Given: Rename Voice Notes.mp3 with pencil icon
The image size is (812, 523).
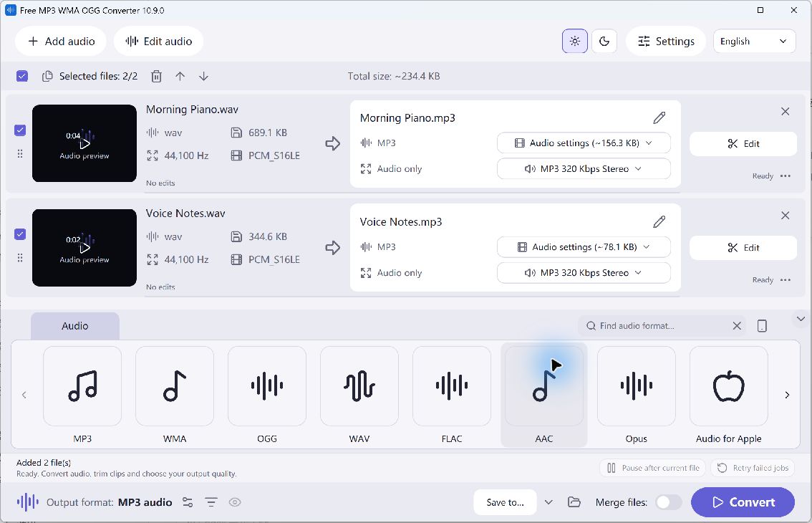Looking at the screenshot, I should [x=659, y=222].
